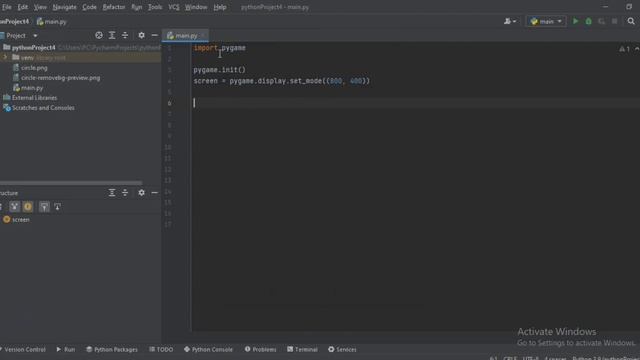The image size is (640, 360).
Task: Open the Navigate menu
Action: point(64,7)
